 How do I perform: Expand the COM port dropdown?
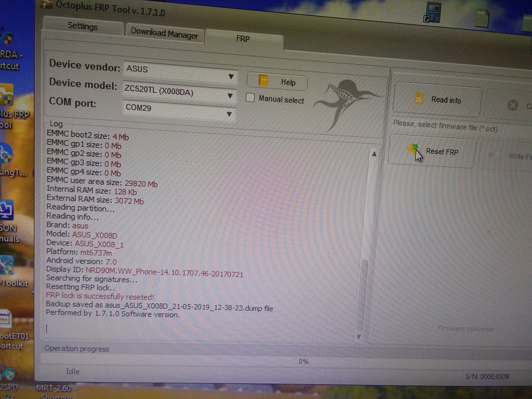pyautogui.click(x=229, y=114)
